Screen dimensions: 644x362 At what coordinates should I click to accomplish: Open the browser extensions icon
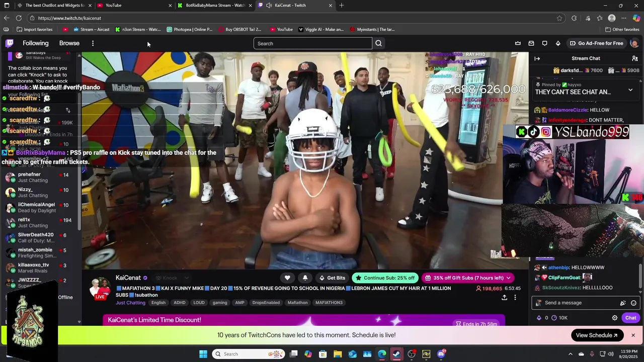(574, 18)
